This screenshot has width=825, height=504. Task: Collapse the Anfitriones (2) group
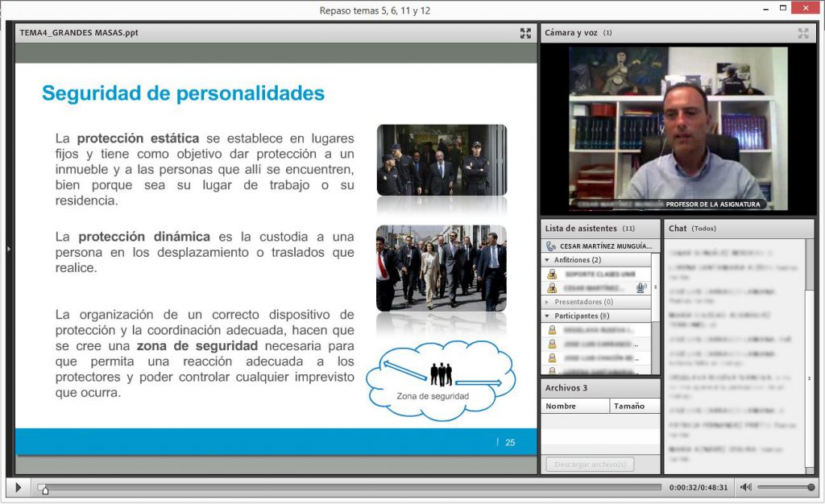[x=547, y=260]
